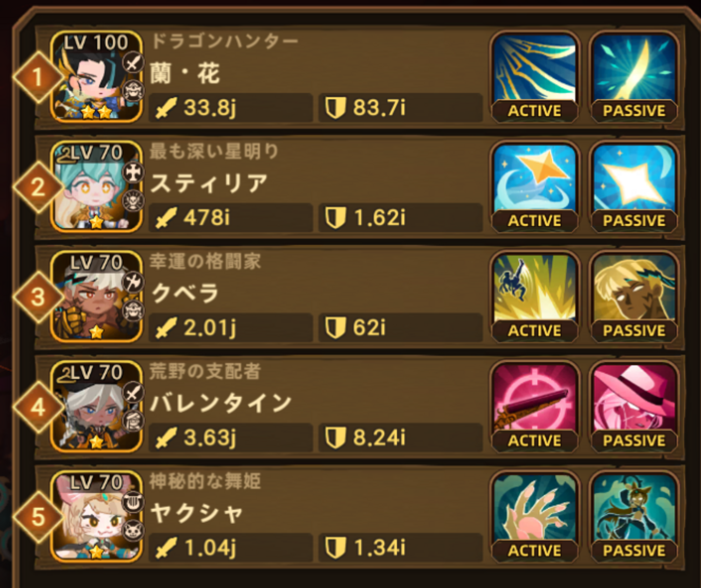701x588 pixels.
Task: Open クベラ's ACTIVE skill icon
Action: [535, 297]
